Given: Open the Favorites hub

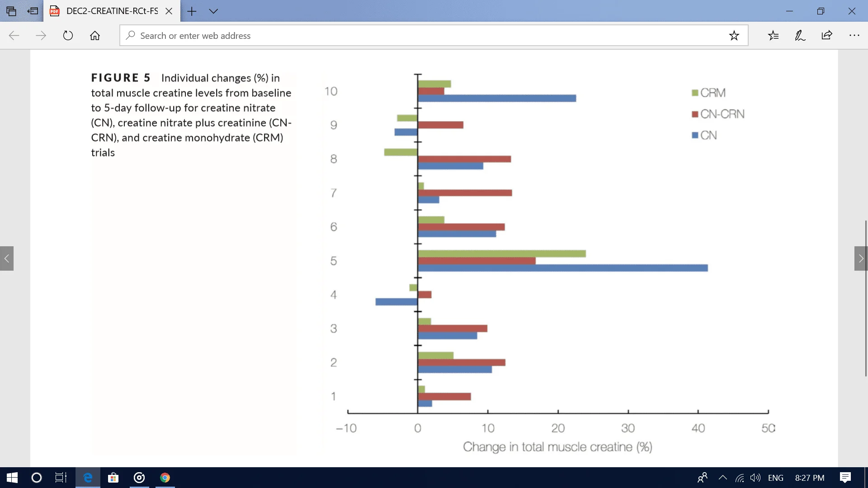Looking at the screenshot, I should point(773,36).
